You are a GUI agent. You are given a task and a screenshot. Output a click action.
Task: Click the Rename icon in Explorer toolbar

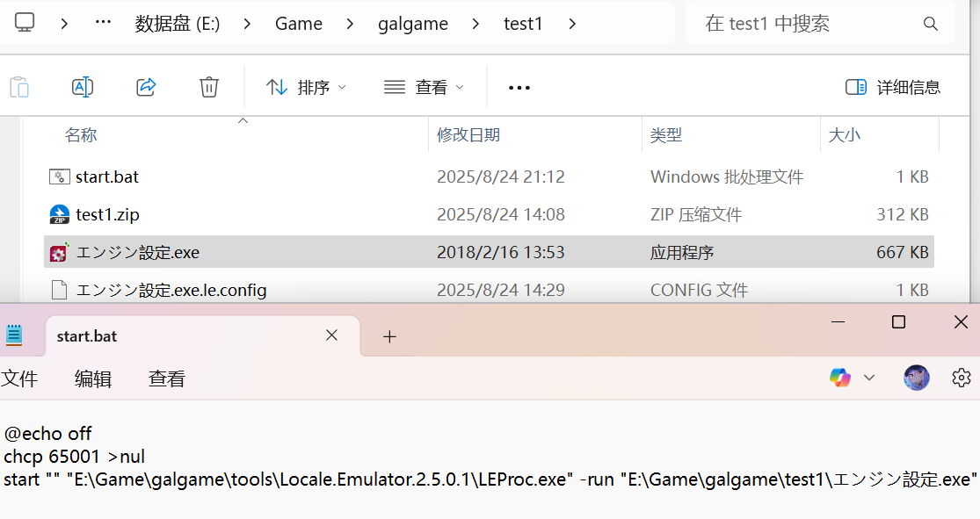point(83,86)
